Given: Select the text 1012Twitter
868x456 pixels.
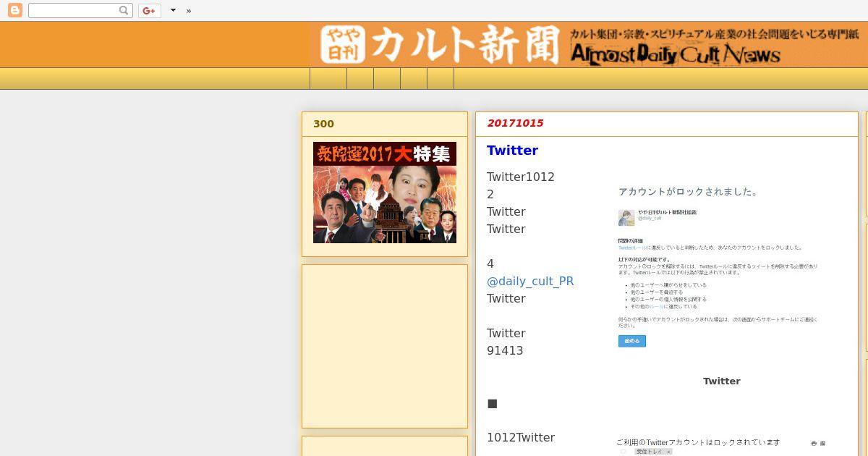Looking at the screenshot, I should (x=521, y=437).
